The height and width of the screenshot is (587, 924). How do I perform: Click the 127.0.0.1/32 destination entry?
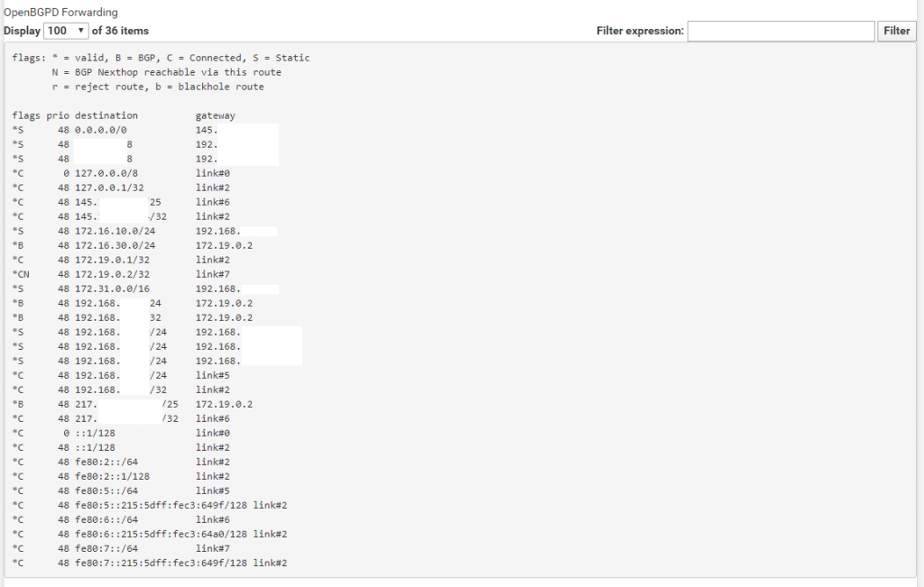(x=109, y=188)
